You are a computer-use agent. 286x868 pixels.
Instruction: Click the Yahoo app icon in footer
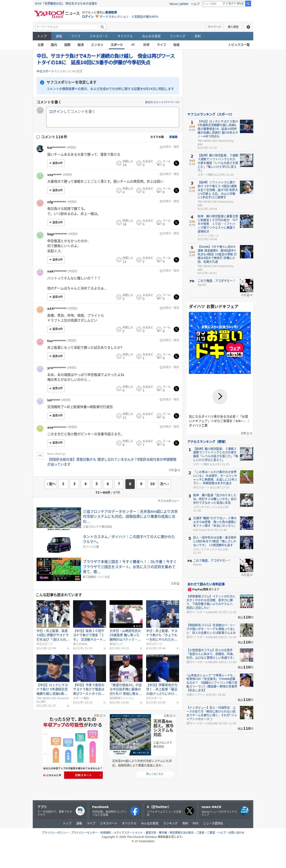(80, 811)
